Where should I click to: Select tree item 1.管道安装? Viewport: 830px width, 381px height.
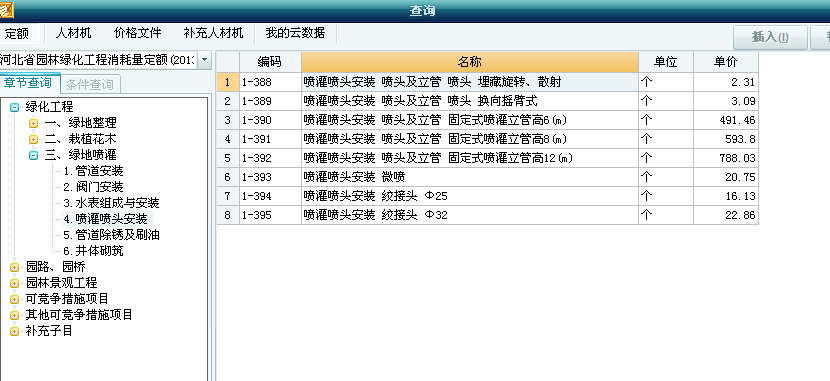tap(93, 171)
